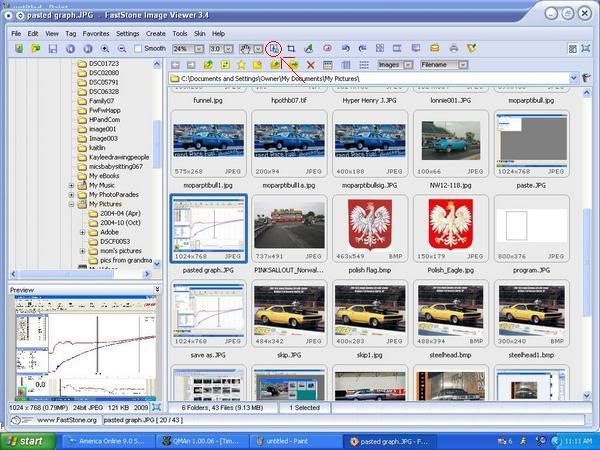Click the www.FastStone.org link

(67, 420)
